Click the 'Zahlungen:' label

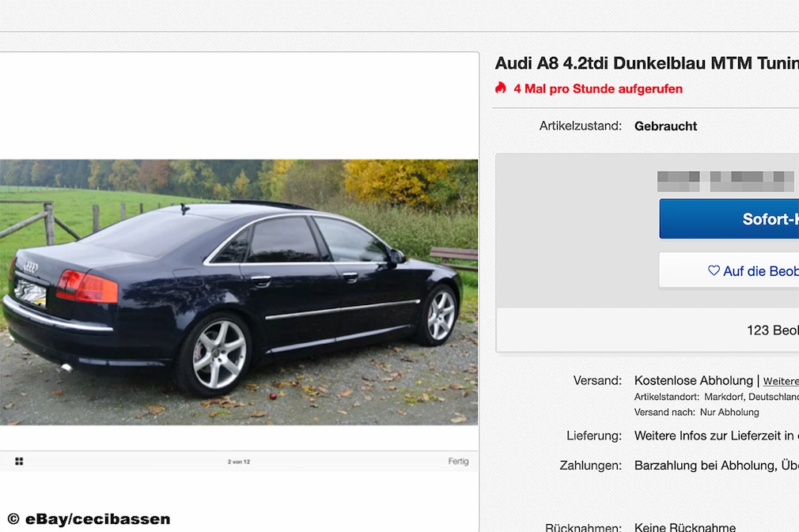tap(591, 466)
